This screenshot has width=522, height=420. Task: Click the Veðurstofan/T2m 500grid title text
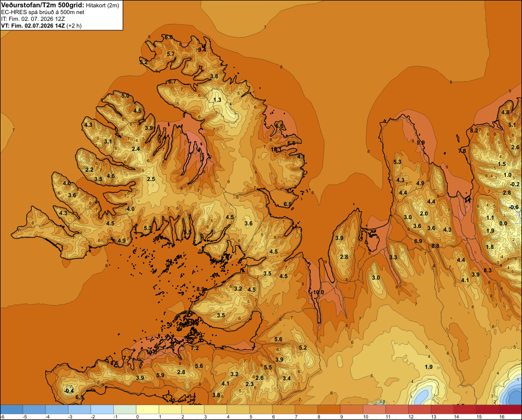[42, 5]
